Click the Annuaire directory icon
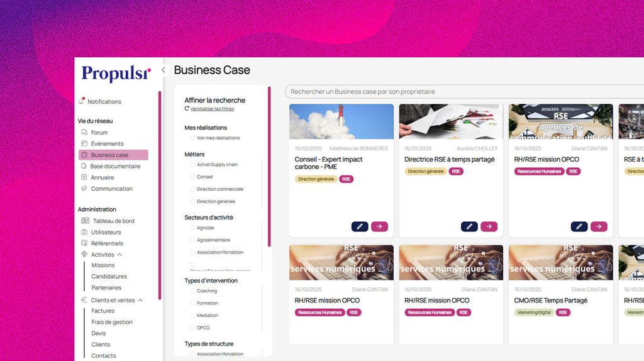644x361 pixels. click(84, 177)
